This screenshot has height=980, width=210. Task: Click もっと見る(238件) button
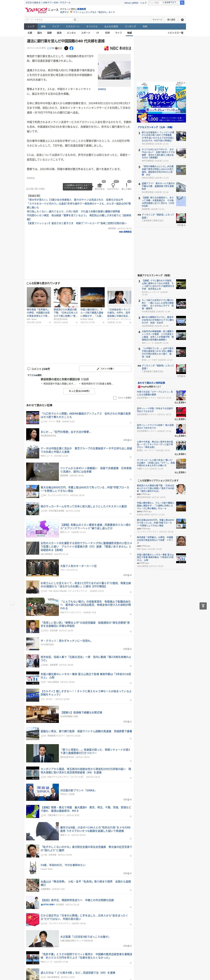[79, 391]
